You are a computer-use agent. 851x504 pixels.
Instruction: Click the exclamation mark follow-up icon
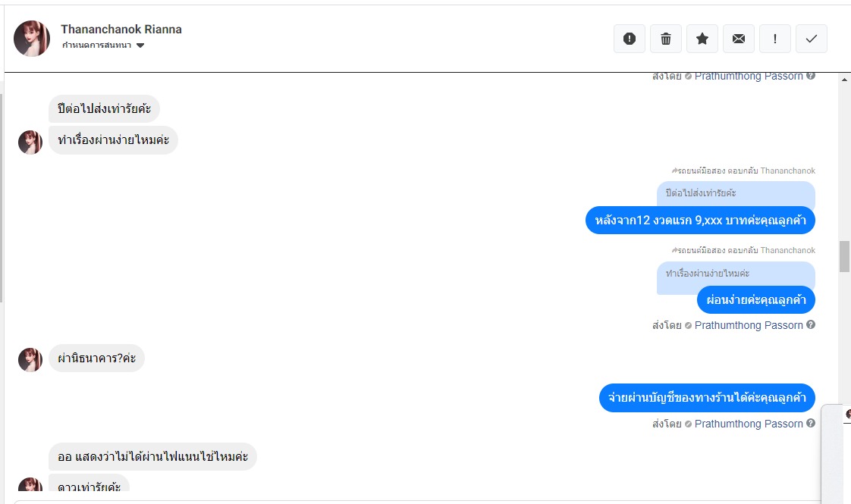point(775,39)
